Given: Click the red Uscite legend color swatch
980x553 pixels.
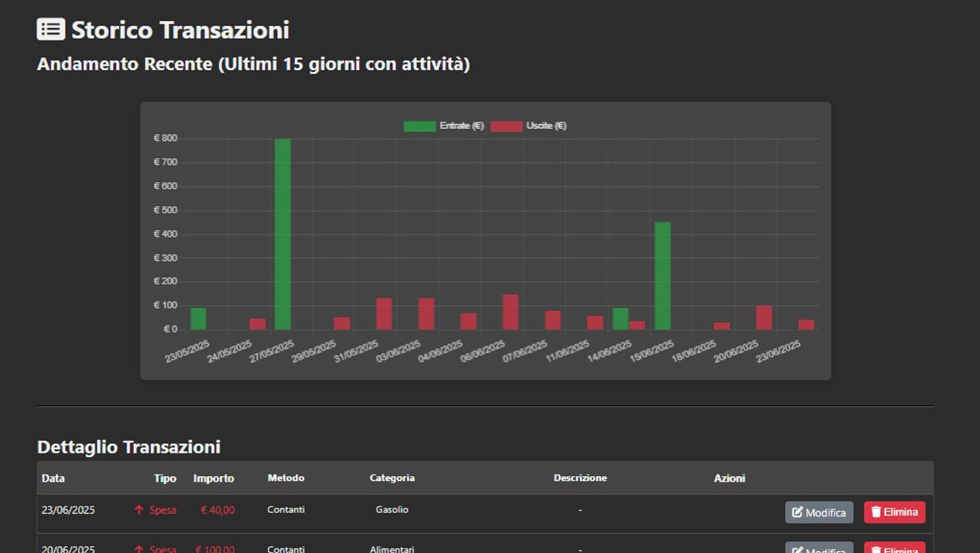Looking at the screenshot, I should pyautogui.click(x=507, y=126).
